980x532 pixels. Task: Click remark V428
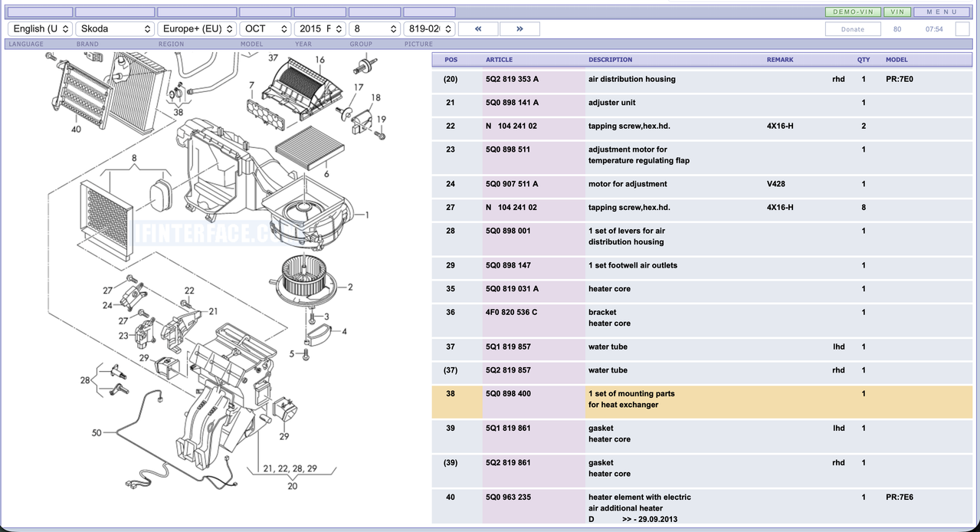(775, 184)
